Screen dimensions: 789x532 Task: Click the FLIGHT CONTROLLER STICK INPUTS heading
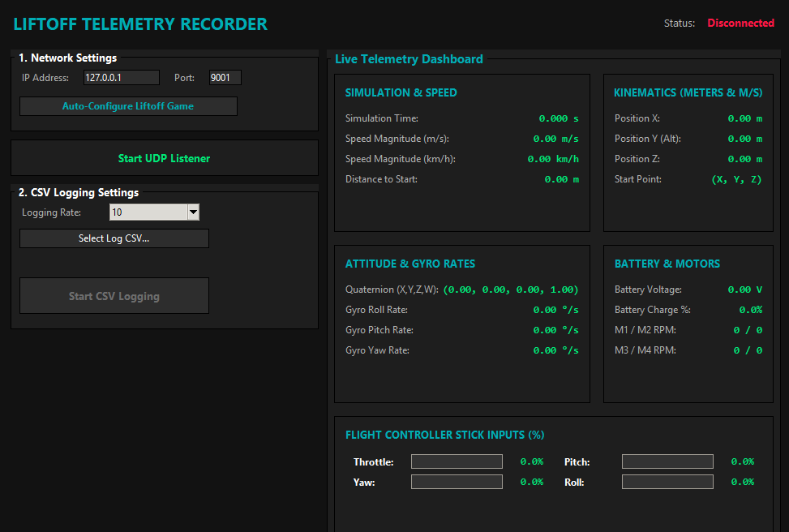(445, 435)
